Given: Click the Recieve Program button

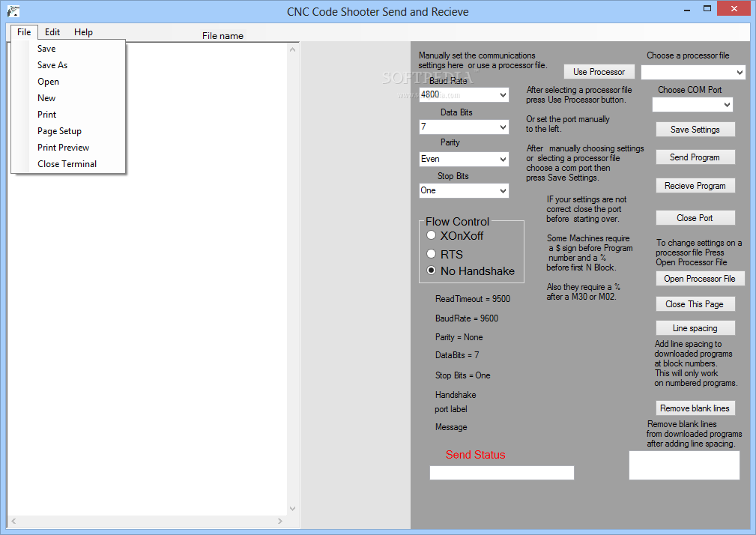Looking at the screenshot, I should [x=695, y=186].
